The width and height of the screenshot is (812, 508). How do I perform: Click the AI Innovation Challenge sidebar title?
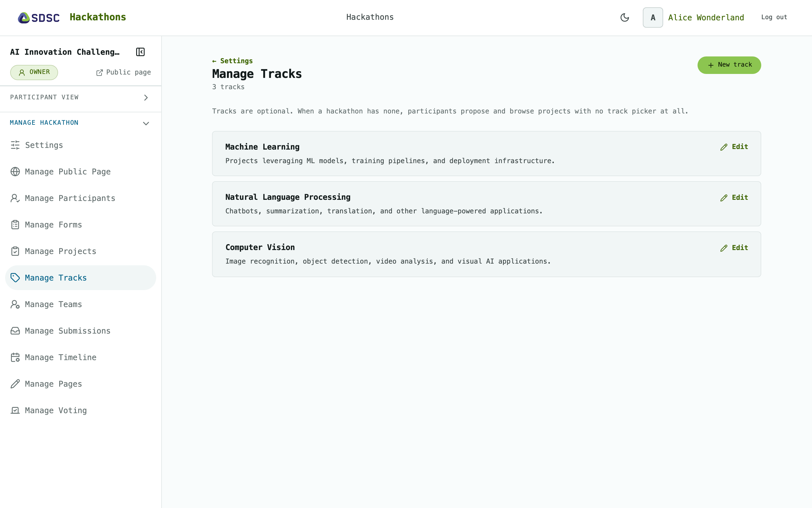tap(65, 52)
